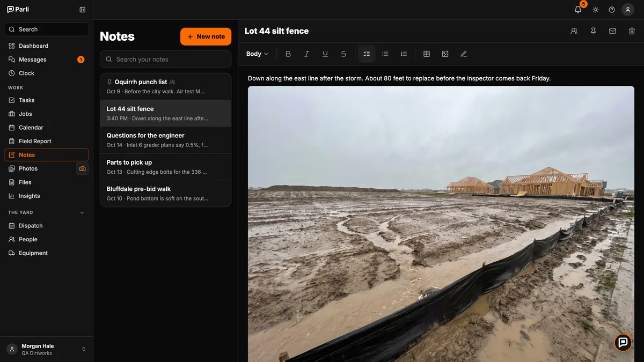Open People page
The image size is (644, 362).
coord(47,239)
